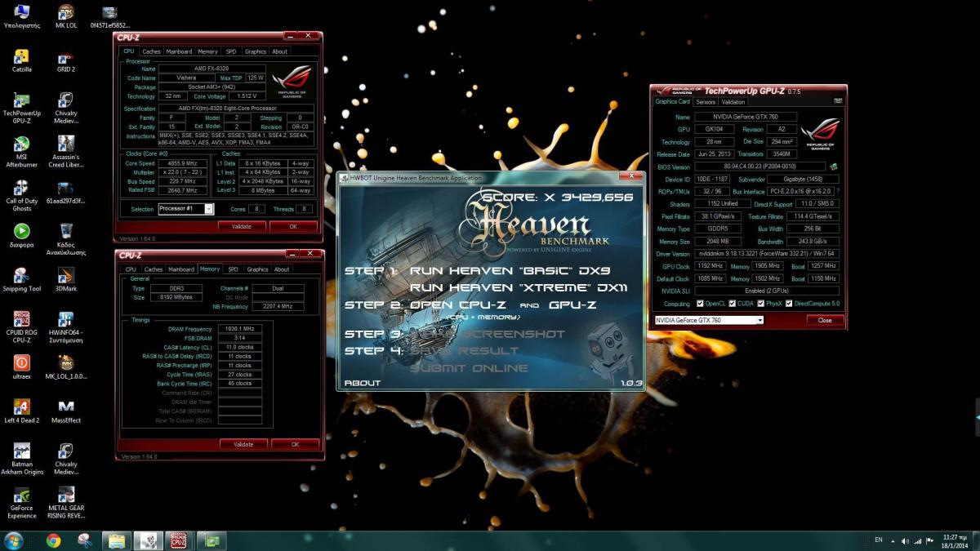Click the Driver Version field in GPU-Z
Viewport: 980px width, 551px height.
coord(766,254)
